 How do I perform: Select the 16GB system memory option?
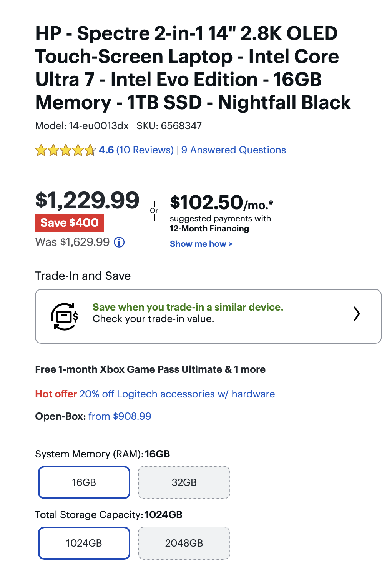(84, 482)
